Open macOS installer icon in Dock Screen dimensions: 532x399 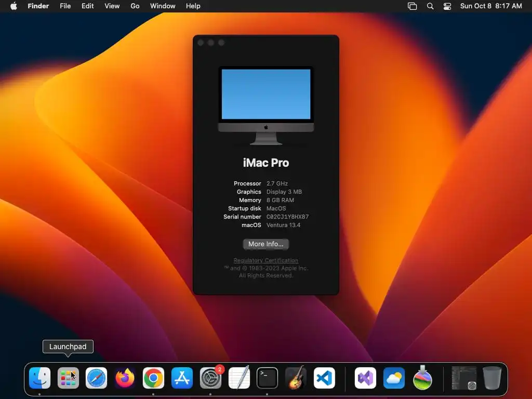click(422, 378)
